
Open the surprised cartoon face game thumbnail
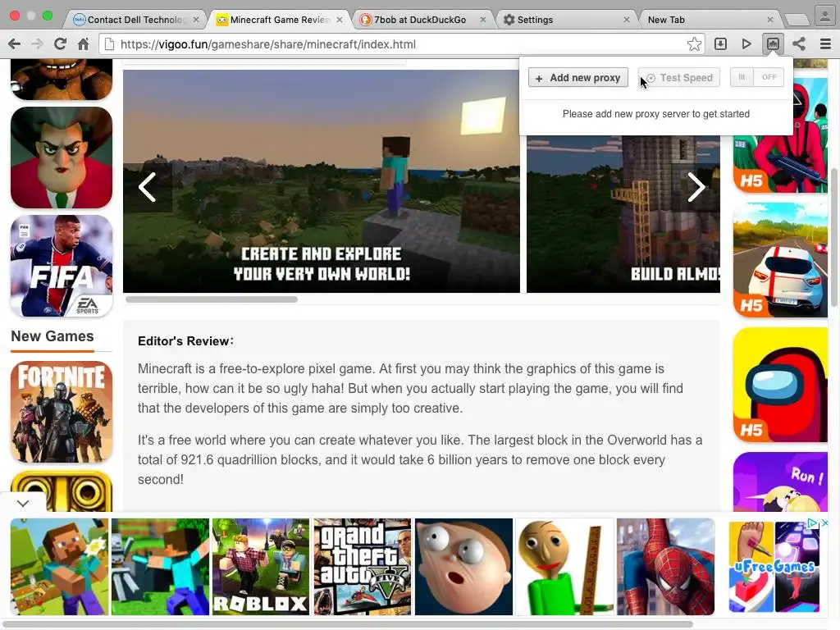point(463,566)
